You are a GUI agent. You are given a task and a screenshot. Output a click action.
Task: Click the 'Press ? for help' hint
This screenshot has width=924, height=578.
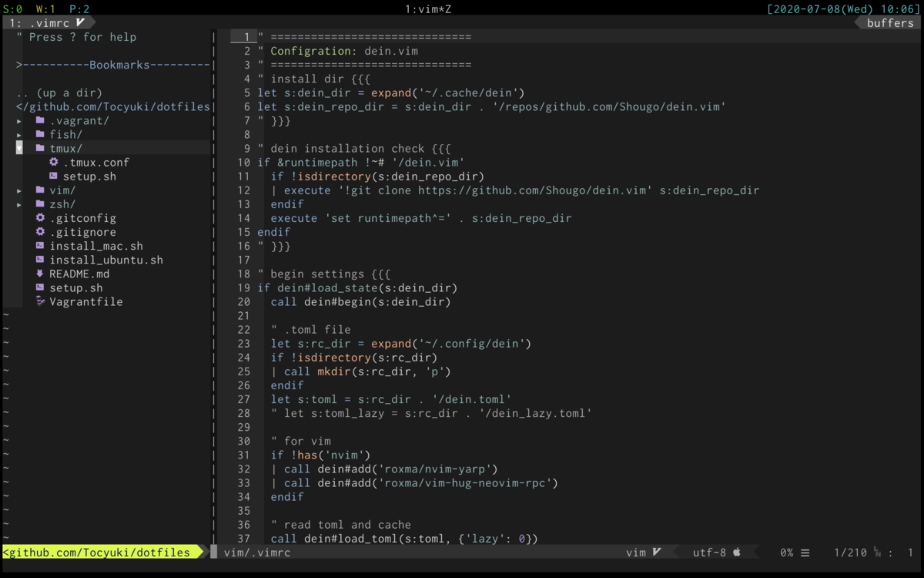pos(76,37)
